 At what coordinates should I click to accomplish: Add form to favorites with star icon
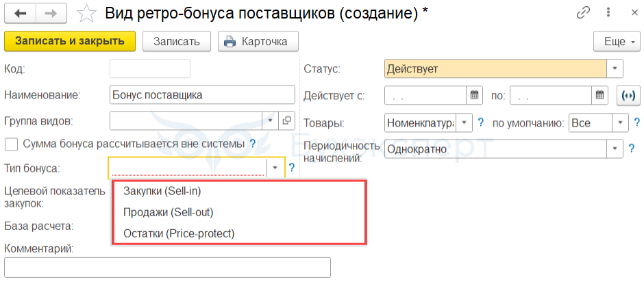(86, 13)
